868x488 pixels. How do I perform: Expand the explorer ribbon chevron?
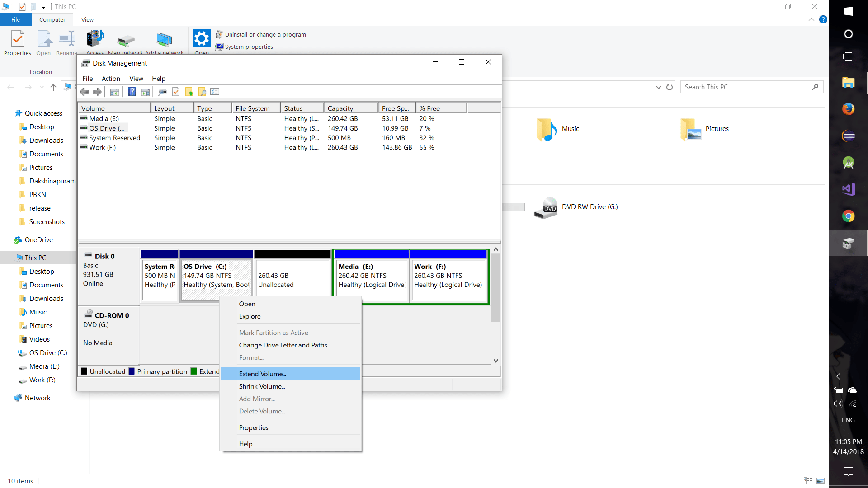coord(811,20)
